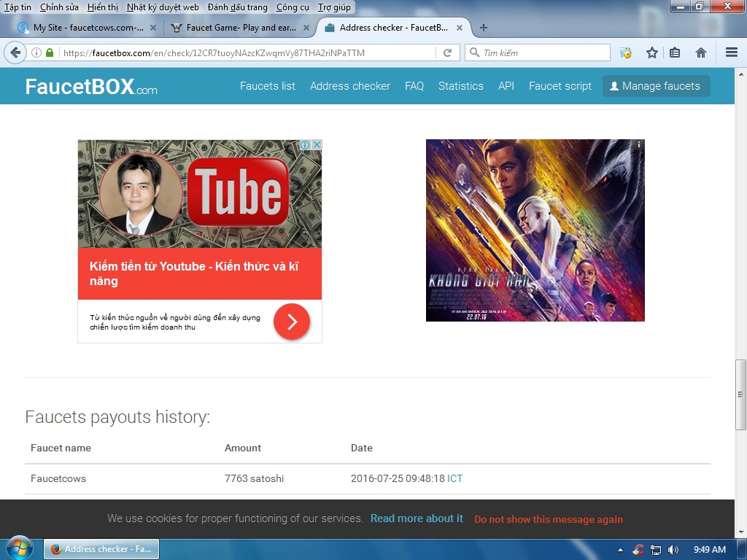Click the scrollbar down arrow
The image size is (747, 560).
[741, 532]
